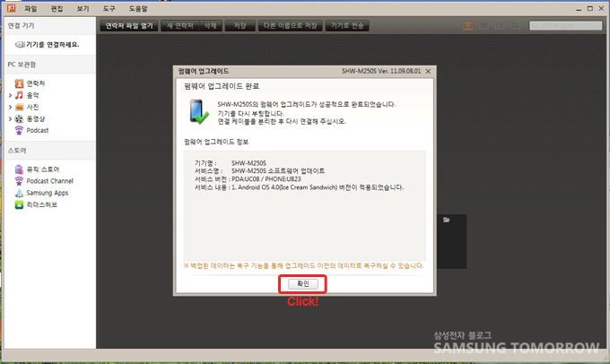Select the second view mode icon in toolbar
610x364 pixels.
tap(484, 26)
